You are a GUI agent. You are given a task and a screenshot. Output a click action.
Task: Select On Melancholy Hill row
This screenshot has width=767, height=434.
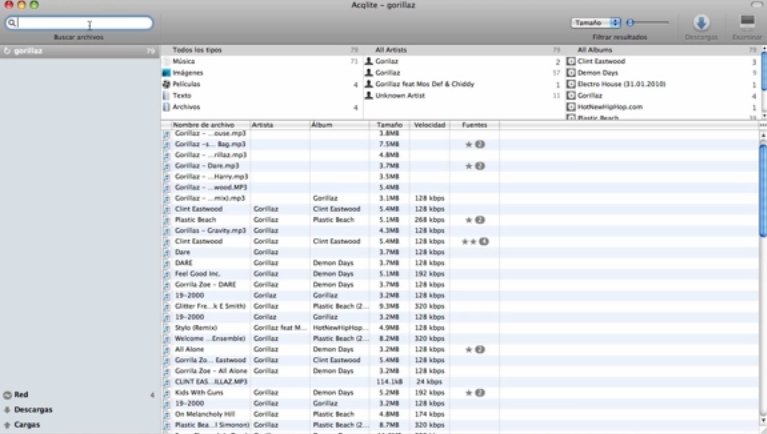[x=460, y=414]
